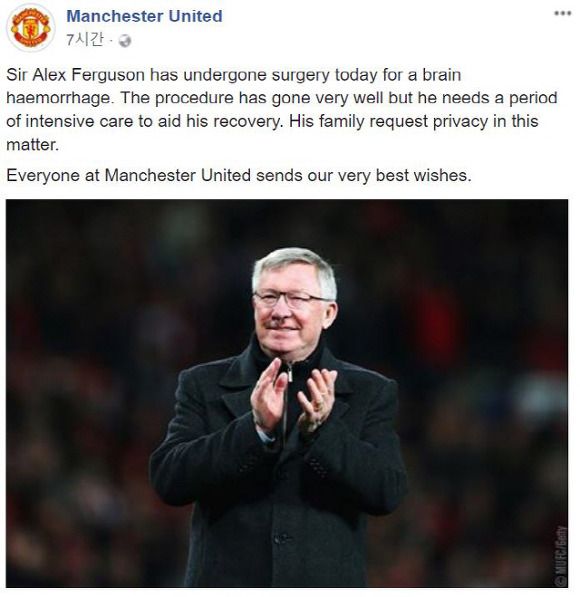Click the globe public-audience icon
580x597 pixels.
pyautogui.click(x=125, y=40)
